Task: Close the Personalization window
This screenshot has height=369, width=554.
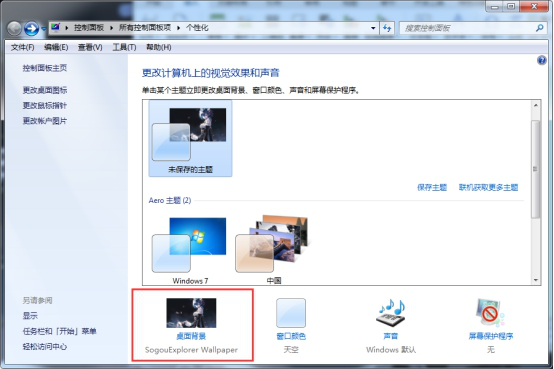Action: (534, 6)
